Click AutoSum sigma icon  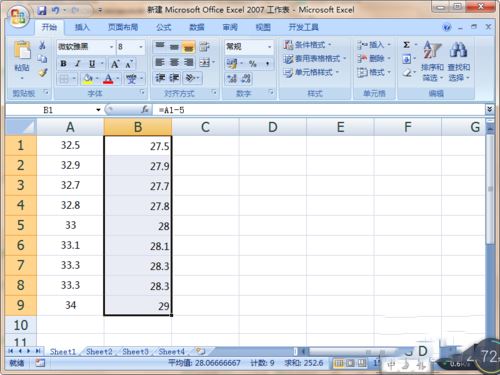[x=406, y=45]
